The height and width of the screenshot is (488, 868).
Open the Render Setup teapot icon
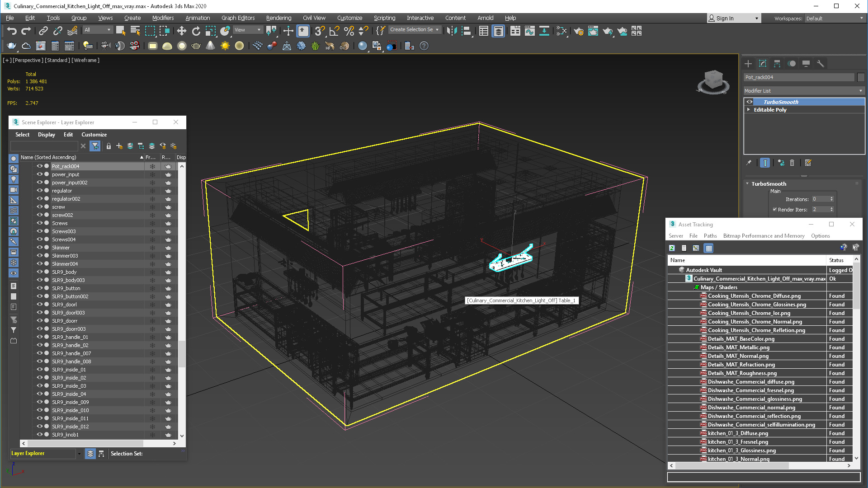coord(579,31)
